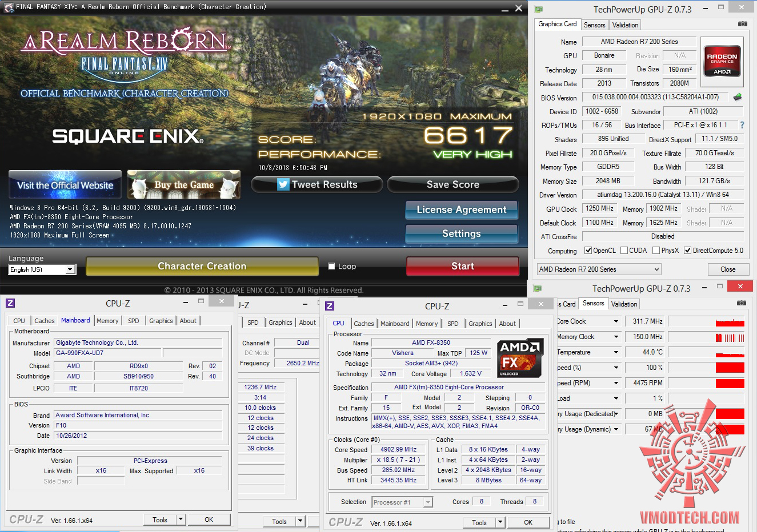Image resolution: width=757 pixels, height=532 pixels.
Task: Click Visit the Official Website banner
Action: click(65, 184)
